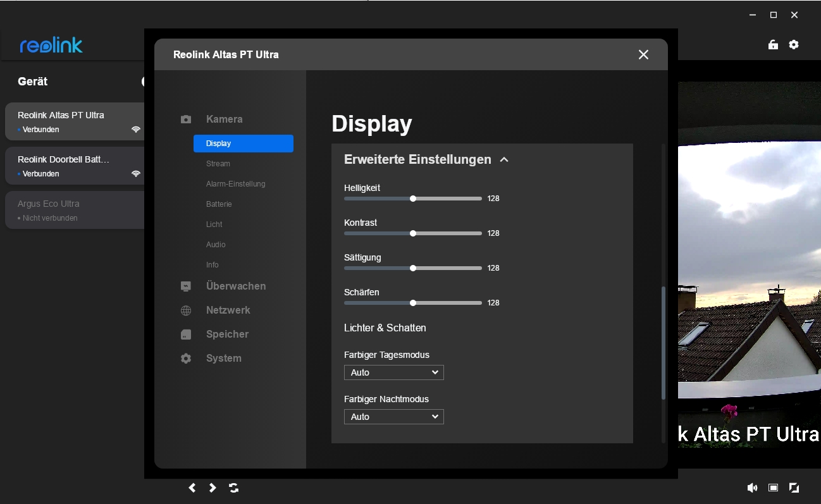Click the Helligkeit slider handle

click(413, 199)
